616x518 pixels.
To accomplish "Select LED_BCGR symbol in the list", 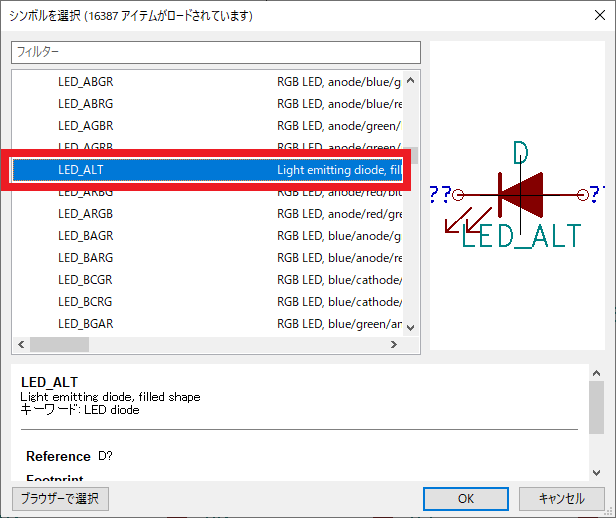I will tap(85, 280).
